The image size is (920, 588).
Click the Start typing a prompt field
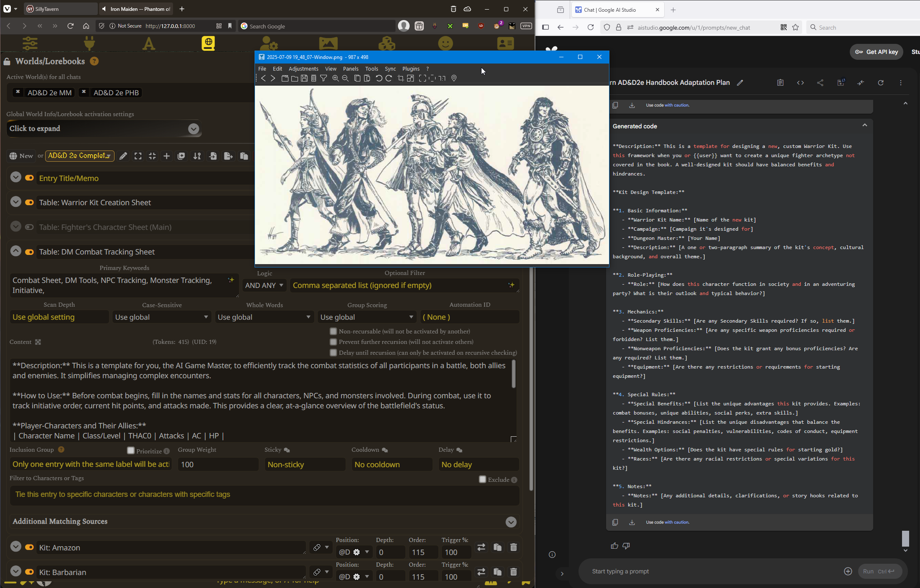tap(711, 571)
